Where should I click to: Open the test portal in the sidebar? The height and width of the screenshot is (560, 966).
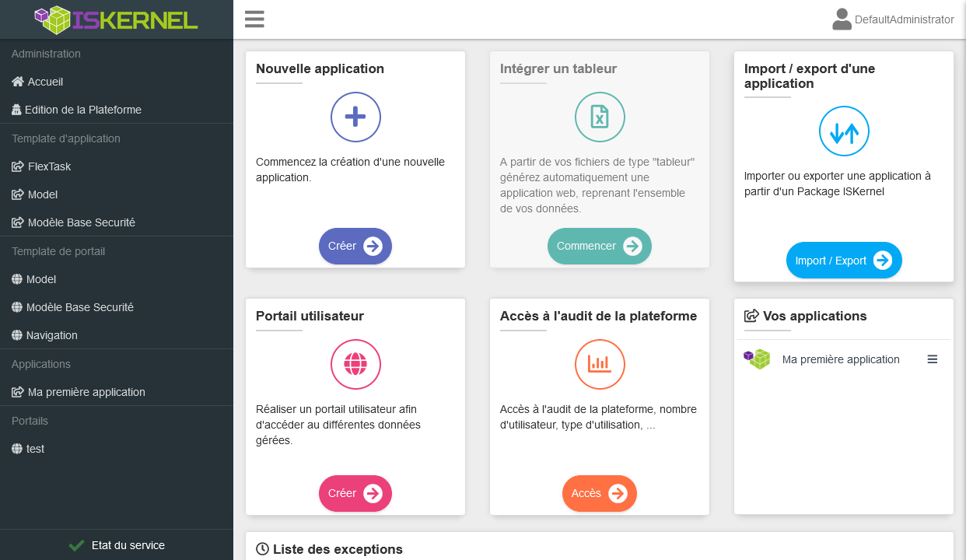[35, 449]
